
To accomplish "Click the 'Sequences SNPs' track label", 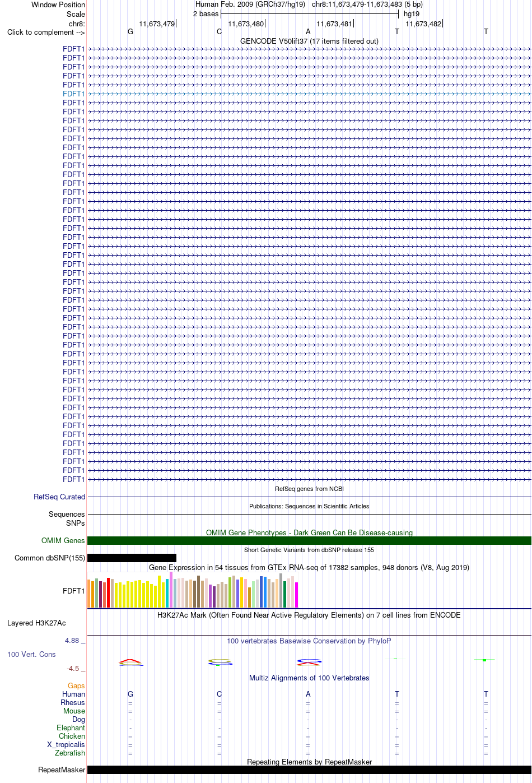I will click(x=67, y=518).
